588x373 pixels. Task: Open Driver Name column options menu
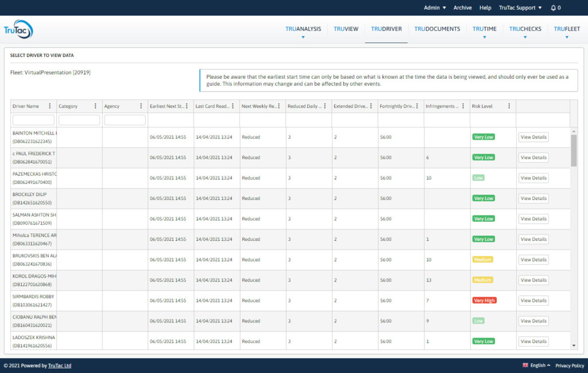[x=50, y=106]
